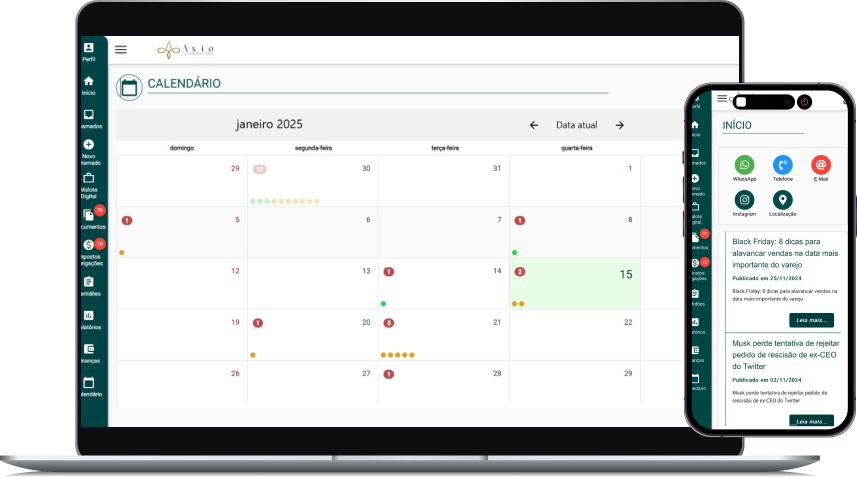Image resolution: width=857 pixels, height=477 pixels.
Task: Click badge 1 on day 8
Action: 520,220
